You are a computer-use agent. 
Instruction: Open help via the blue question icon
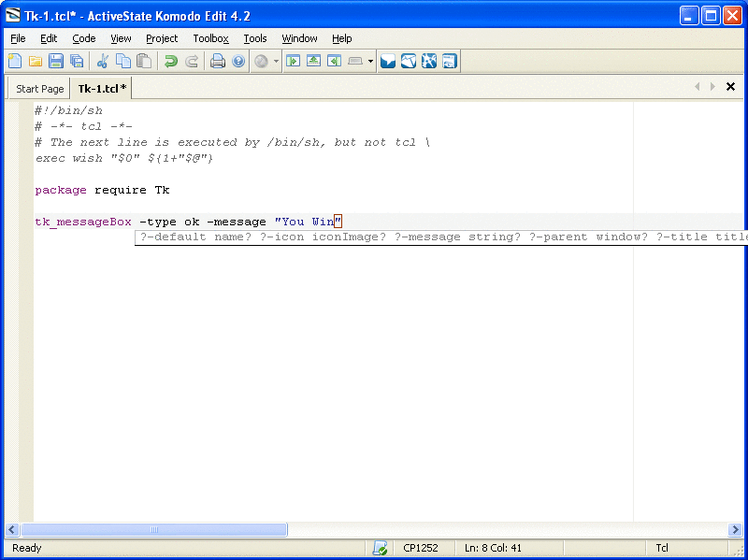(x=238, y=62)
